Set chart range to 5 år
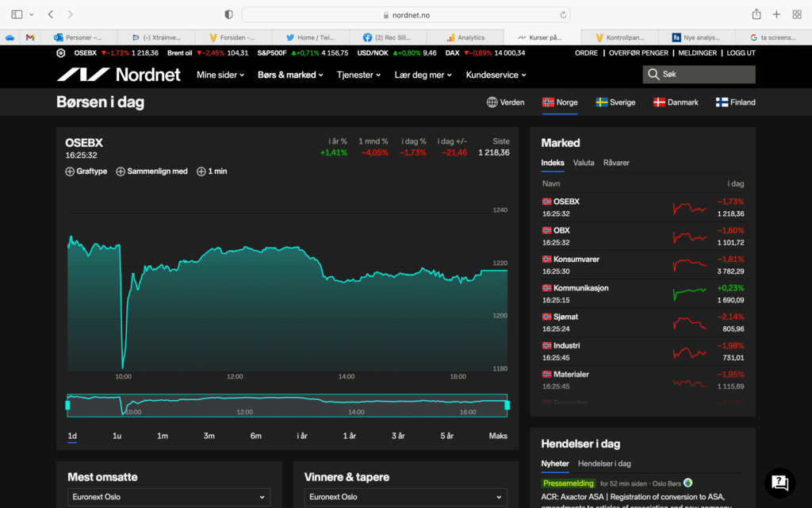The image size is (812, 508). tap(446, 436)
